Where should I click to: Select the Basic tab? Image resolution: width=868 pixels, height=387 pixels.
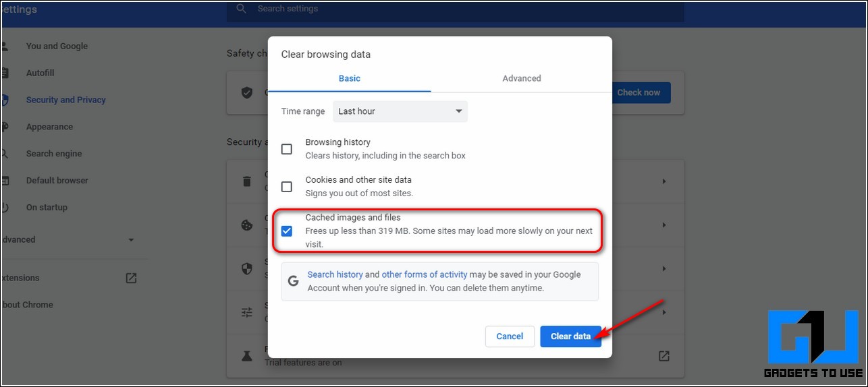pos(349,78)
